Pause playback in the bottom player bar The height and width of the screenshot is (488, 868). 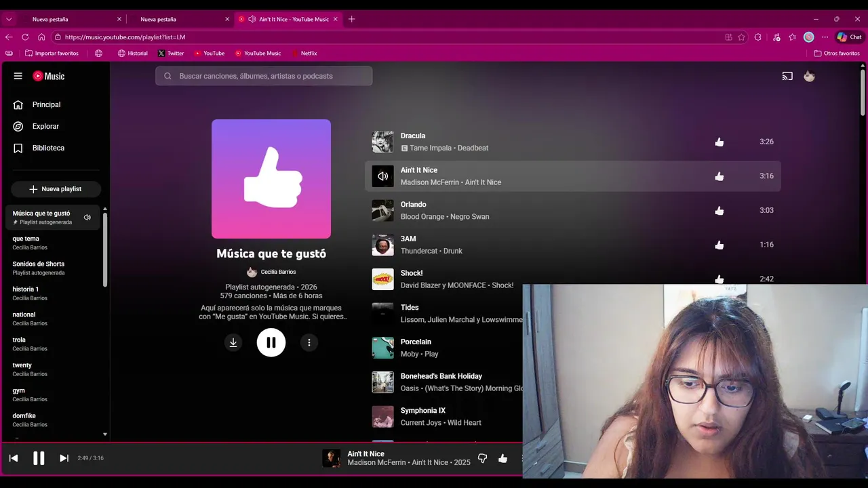tap(39, 458)
